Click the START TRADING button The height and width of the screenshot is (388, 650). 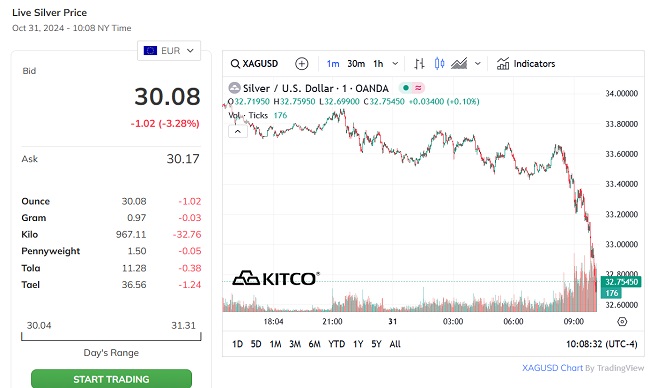pos(111,379)
